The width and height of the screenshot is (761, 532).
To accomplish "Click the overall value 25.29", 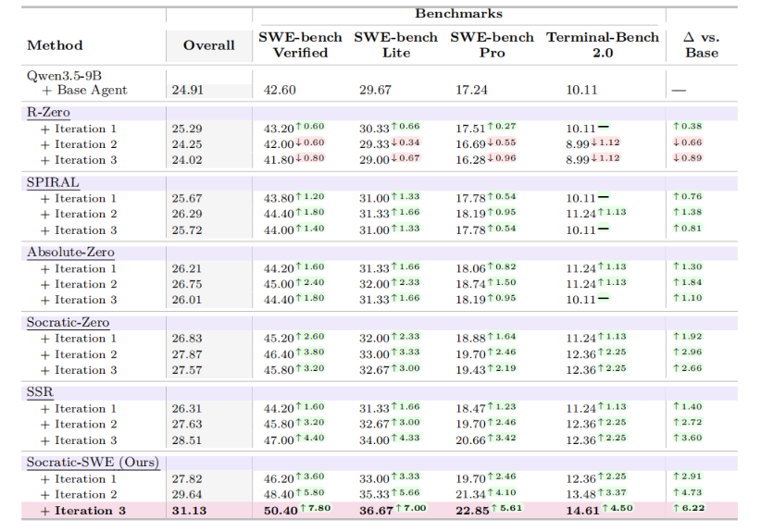I will click(187, 129).
